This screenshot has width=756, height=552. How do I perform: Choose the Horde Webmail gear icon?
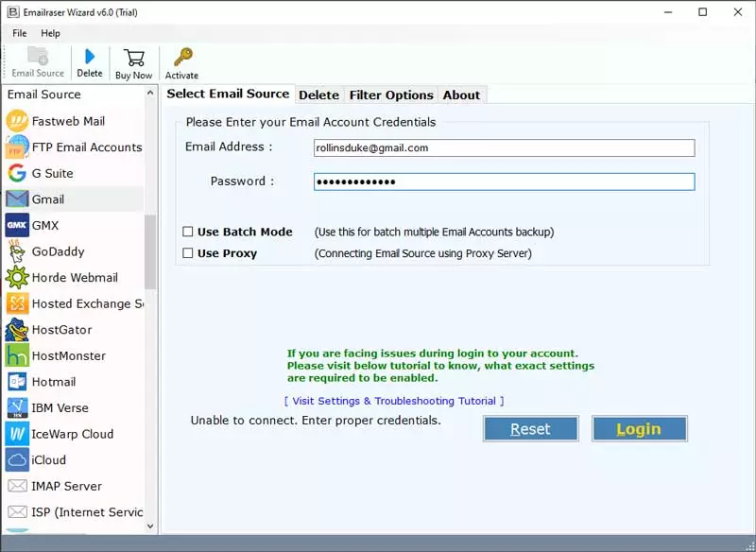17,277
